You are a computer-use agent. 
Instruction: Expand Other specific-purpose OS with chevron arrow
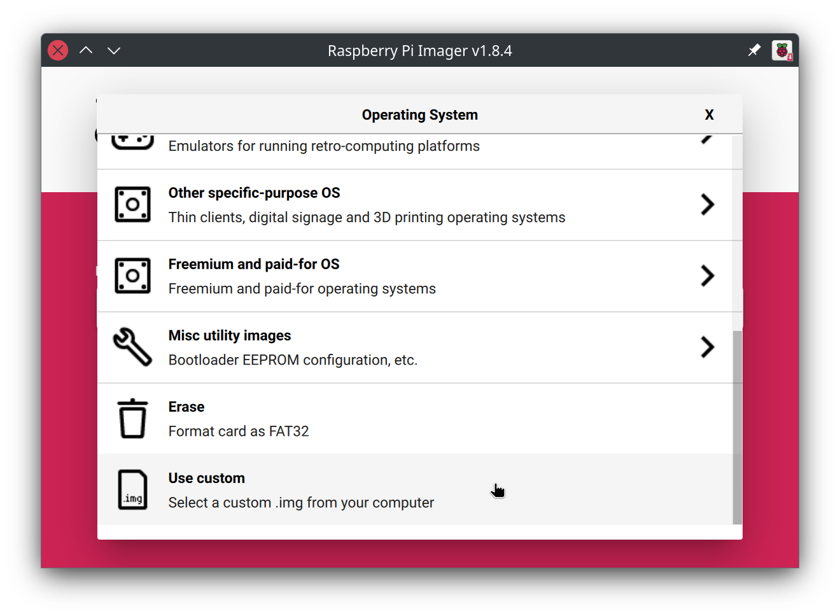point(707,204)
